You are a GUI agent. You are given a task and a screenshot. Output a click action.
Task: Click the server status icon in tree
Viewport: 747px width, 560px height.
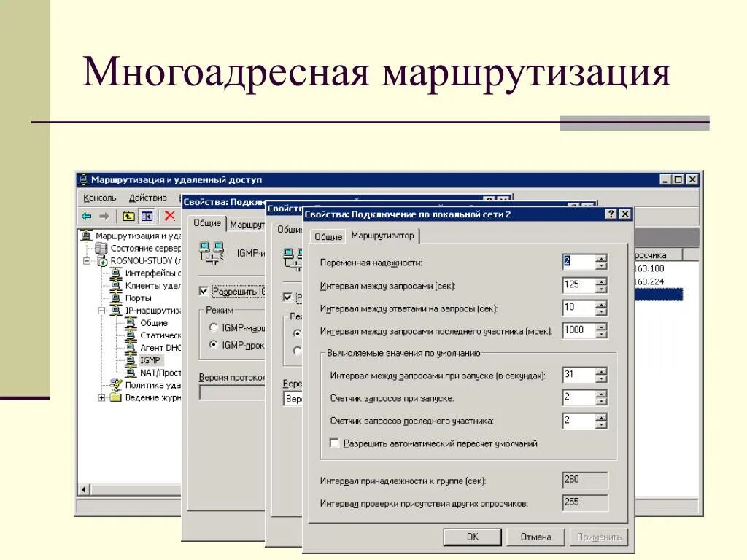(x=101, y=248)
